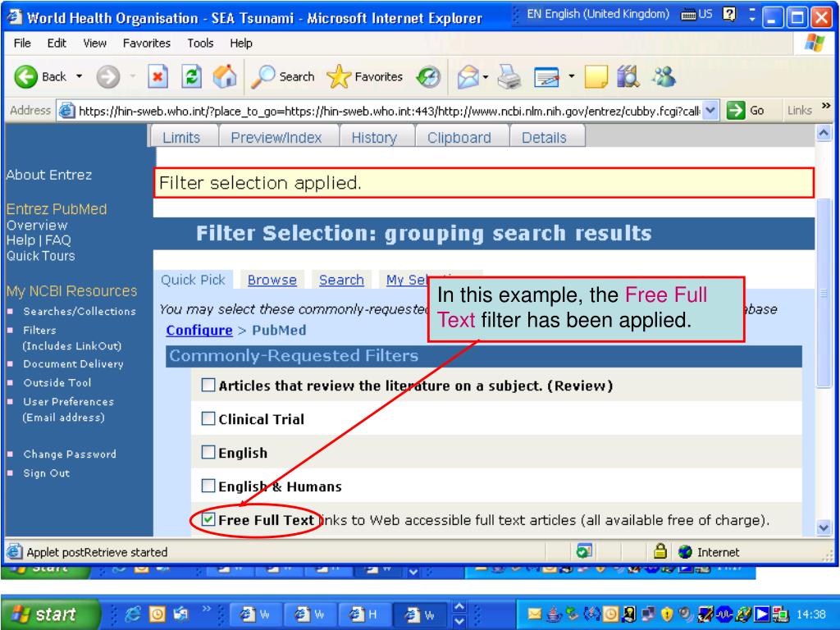Expand the Quick Launch overflow chevron
The height and width of the screenshot is (630, 840).
(206, 609)
